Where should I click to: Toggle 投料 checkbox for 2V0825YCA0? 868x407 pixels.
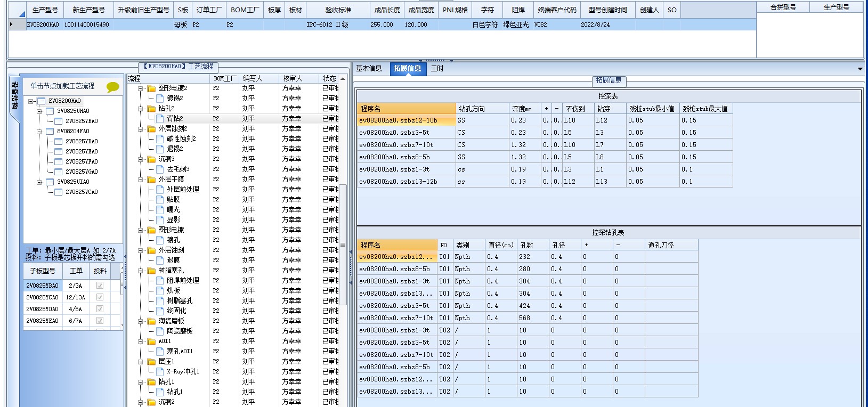[x=100, y=297]
